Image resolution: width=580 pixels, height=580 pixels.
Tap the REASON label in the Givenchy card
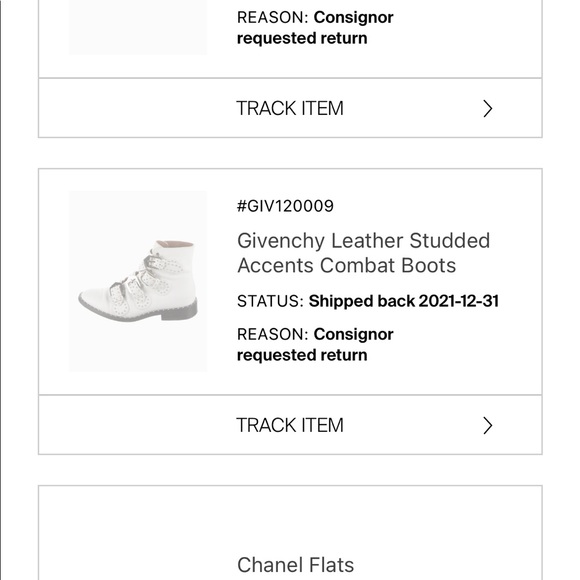272,334
